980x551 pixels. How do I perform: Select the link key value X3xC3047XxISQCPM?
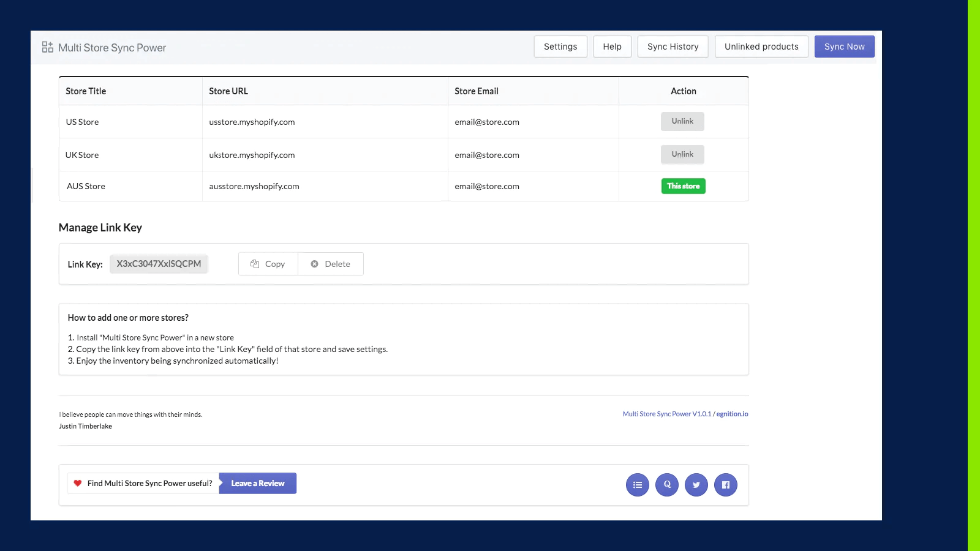tap(159, 264)
